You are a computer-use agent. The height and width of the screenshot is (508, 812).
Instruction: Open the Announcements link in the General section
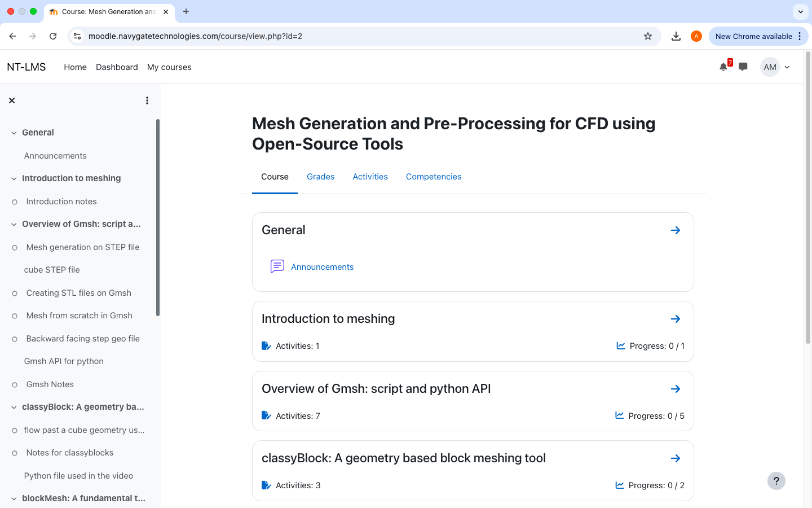322,266
